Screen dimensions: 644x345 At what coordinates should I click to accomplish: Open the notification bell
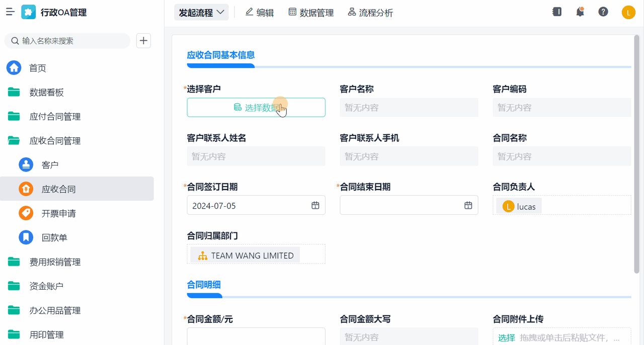pos(580,12)
